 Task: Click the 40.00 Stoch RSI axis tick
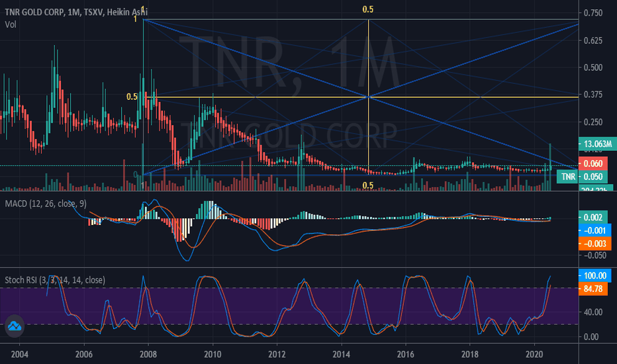coord(593,312)
